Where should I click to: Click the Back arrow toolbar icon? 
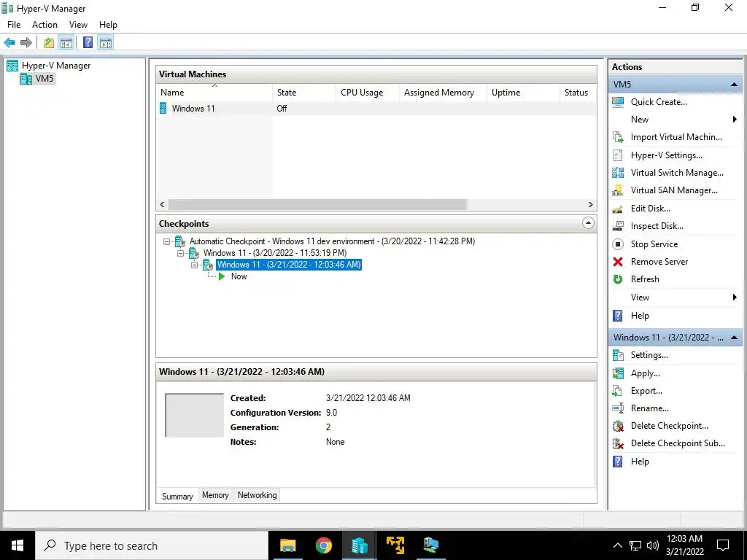click(x=9, y=43)
